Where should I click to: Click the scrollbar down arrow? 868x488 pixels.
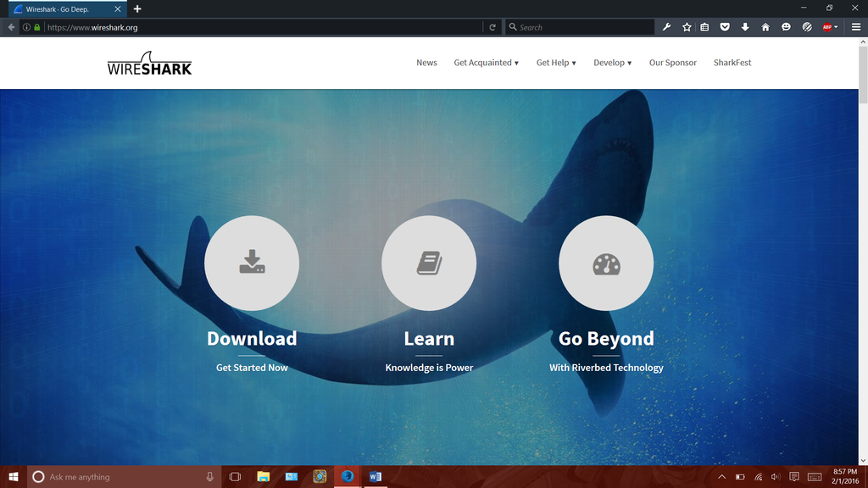click(863, 460)
